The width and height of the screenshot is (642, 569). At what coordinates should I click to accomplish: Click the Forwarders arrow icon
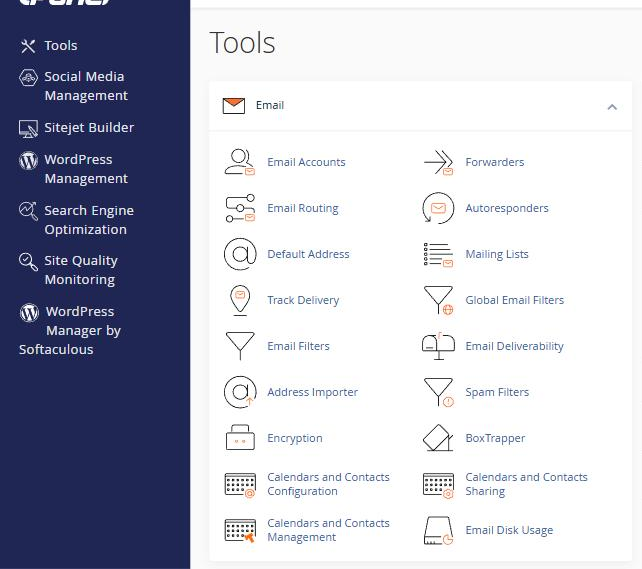(438, 162)
